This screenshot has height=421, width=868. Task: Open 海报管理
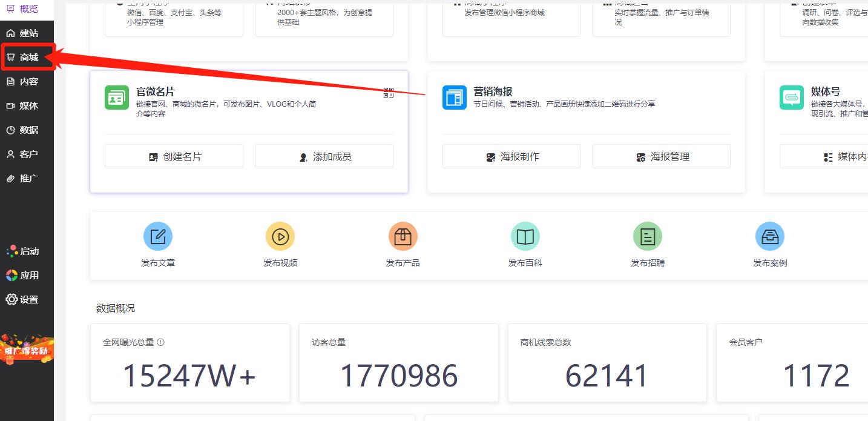(x=662, y=156)
